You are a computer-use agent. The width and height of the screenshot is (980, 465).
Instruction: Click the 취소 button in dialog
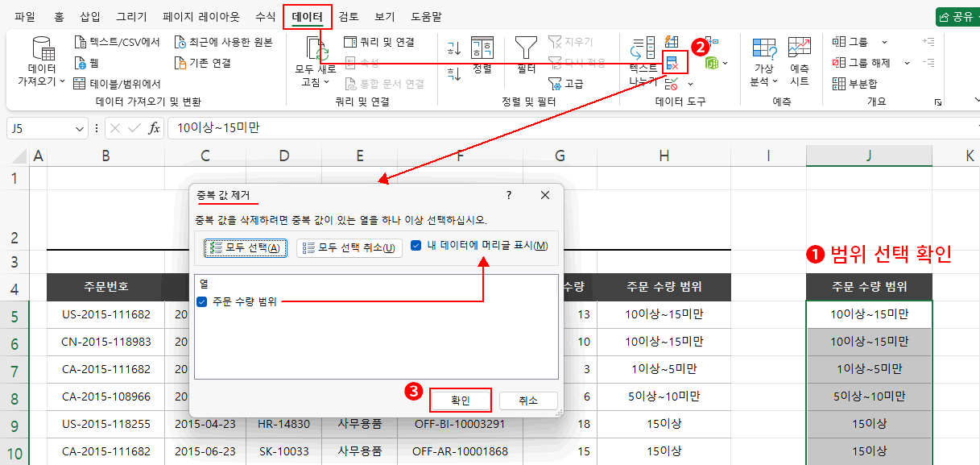pos(528,401)
